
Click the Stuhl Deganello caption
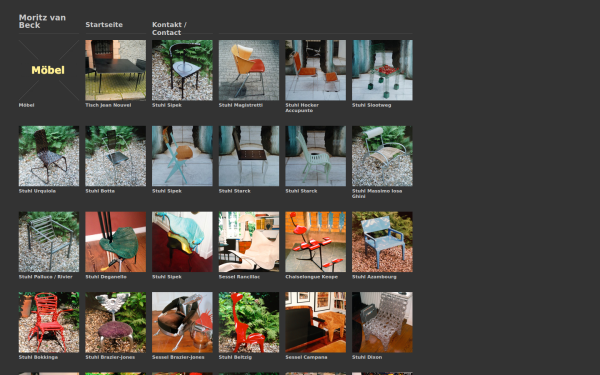[x=106, y=277]
